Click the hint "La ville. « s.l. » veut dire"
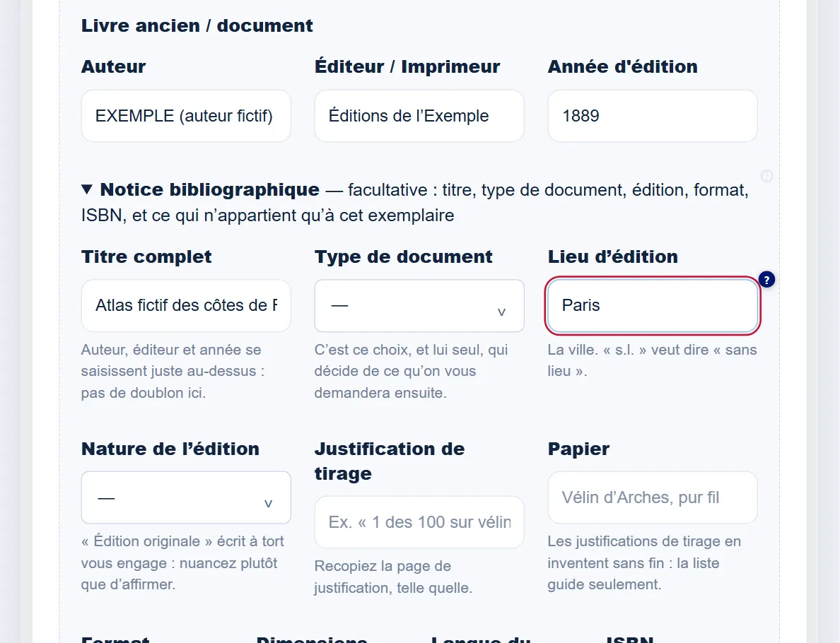The image size is (840, 643). click(x=652, y=360)
